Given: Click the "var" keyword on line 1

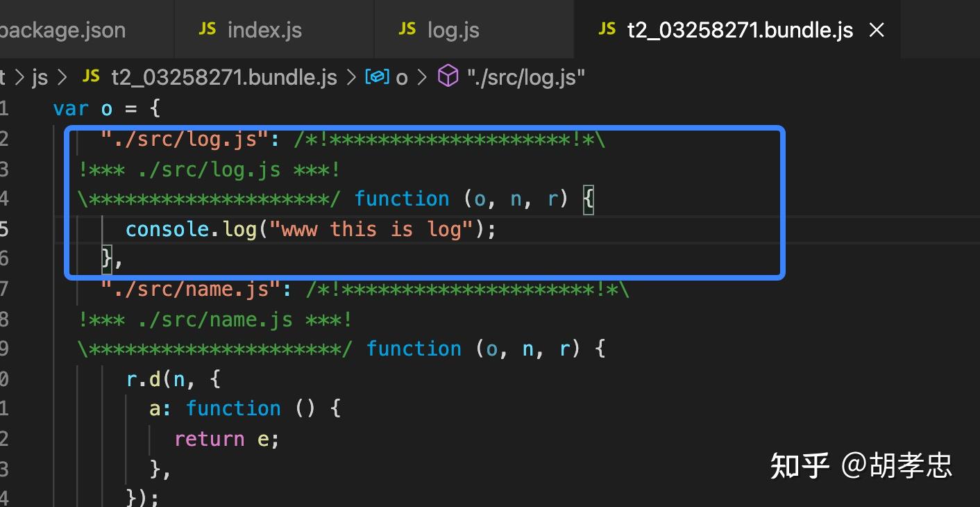Looking at the screenshot, I should [69, 108].
